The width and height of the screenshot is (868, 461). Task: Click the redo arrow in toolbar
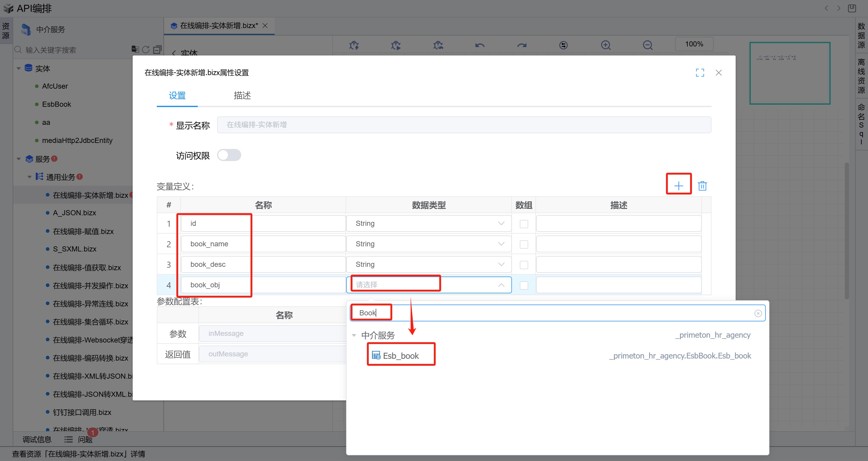tap(522, 45)
